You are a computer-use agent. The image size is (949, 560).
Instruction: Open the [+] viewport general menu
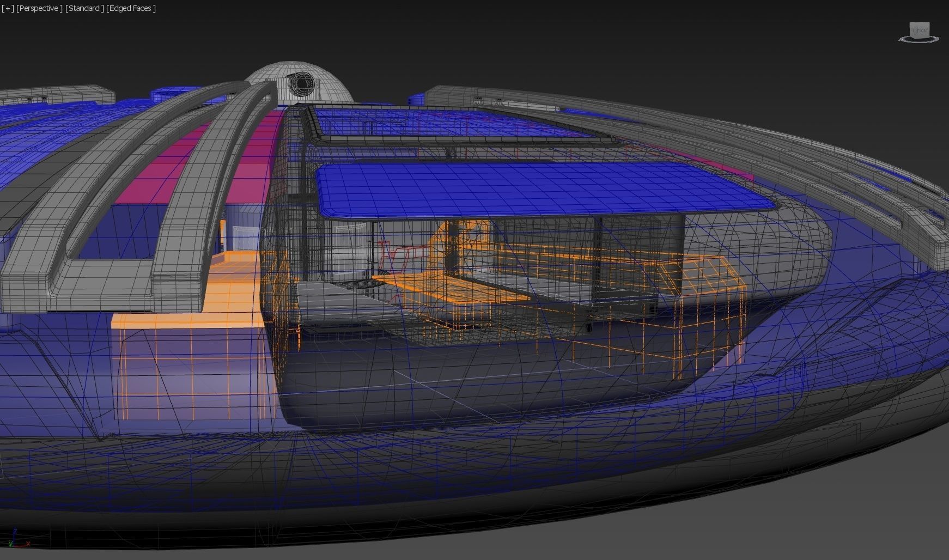pos(8,8)
